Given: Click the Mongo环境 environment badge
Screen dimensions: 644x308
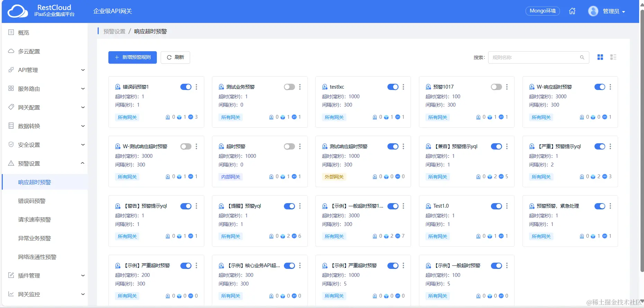Looking at the screenshot, I should point(543,11).
